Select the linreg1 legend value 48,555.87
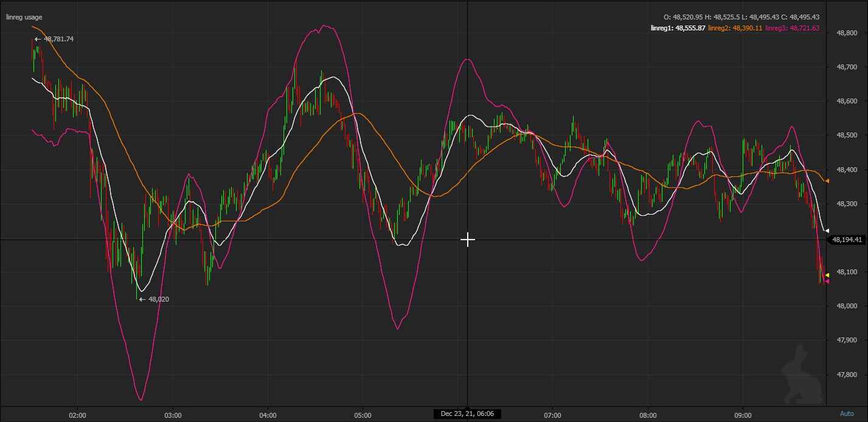 [x=691, y=28]
